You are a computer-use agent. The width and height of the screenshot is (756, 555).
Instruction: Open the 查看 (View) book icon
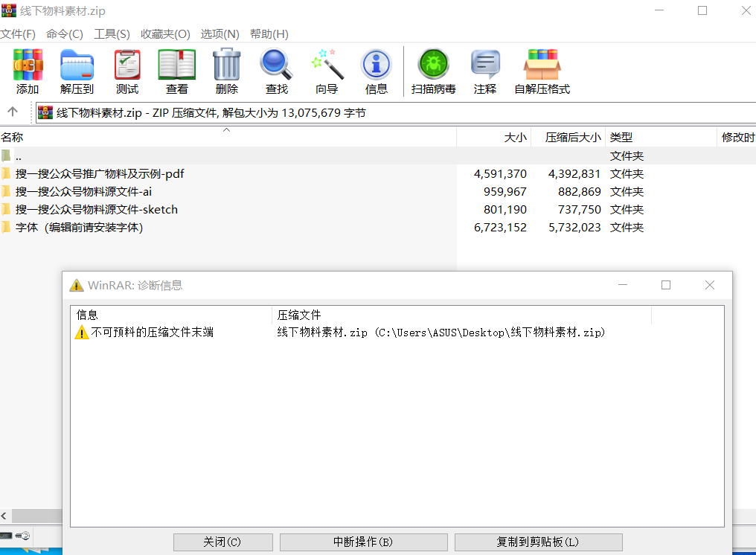click(177, 64)
